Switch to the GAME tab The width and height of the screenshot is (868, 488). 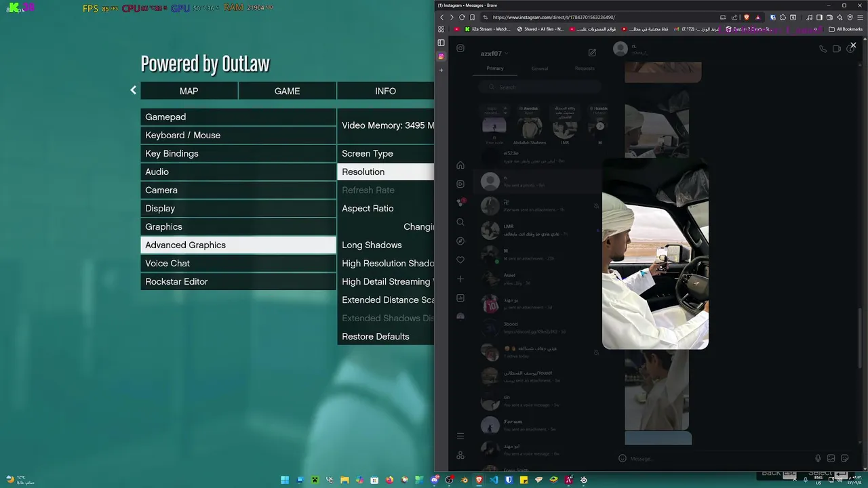(288, 91)
